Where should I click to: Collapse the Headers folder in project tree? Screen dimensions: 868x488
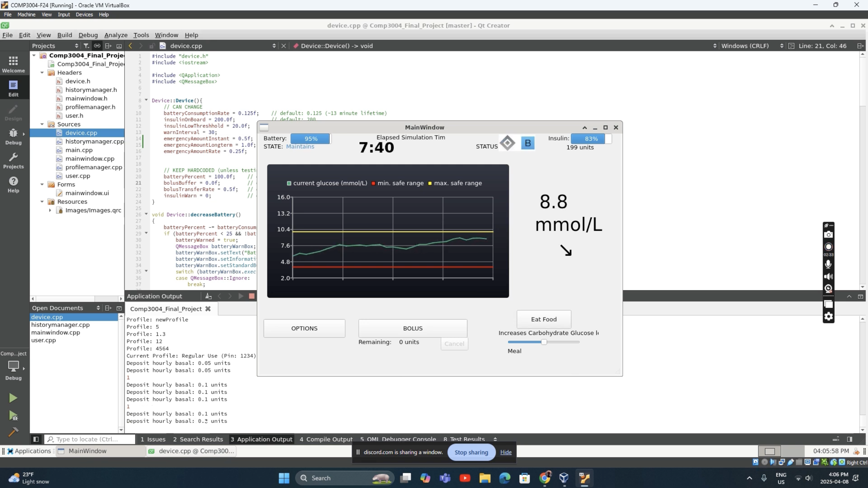[x=42, y=72]
